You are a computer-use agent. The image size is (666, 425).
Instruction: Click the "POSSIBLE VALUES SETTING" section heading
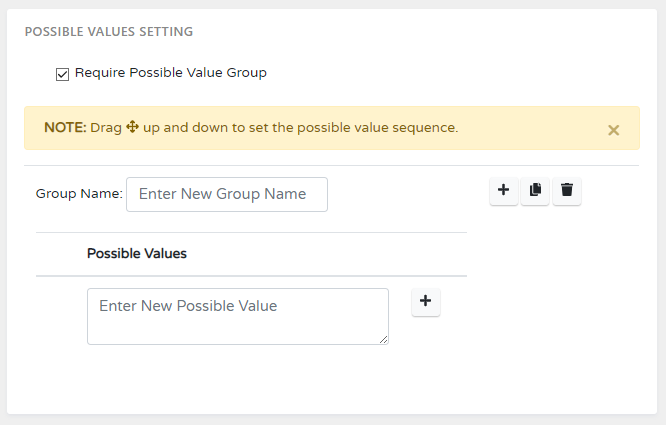(x=109, y=31)
